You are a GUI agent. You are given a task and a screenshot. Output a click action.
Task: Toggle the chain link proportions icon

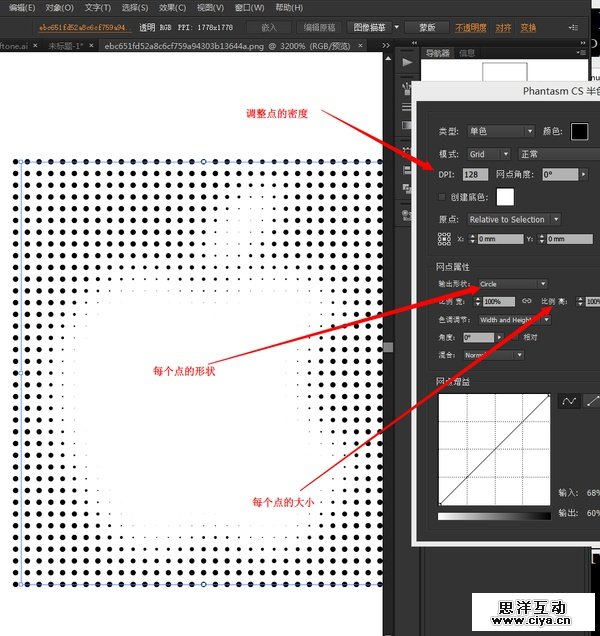click(x=527, y=301)
